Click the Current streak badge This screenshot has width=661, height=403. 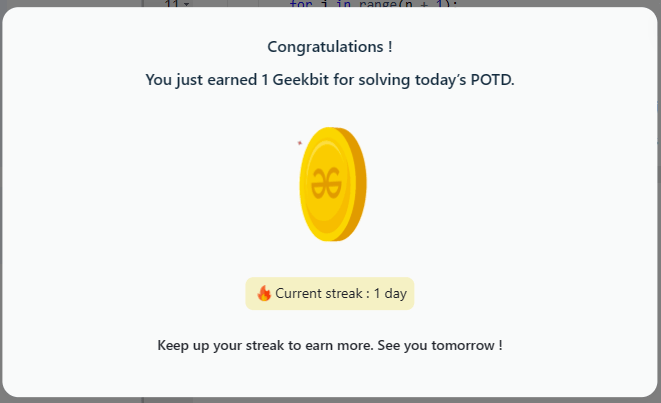pyautogui.click(x=330, y=293)
